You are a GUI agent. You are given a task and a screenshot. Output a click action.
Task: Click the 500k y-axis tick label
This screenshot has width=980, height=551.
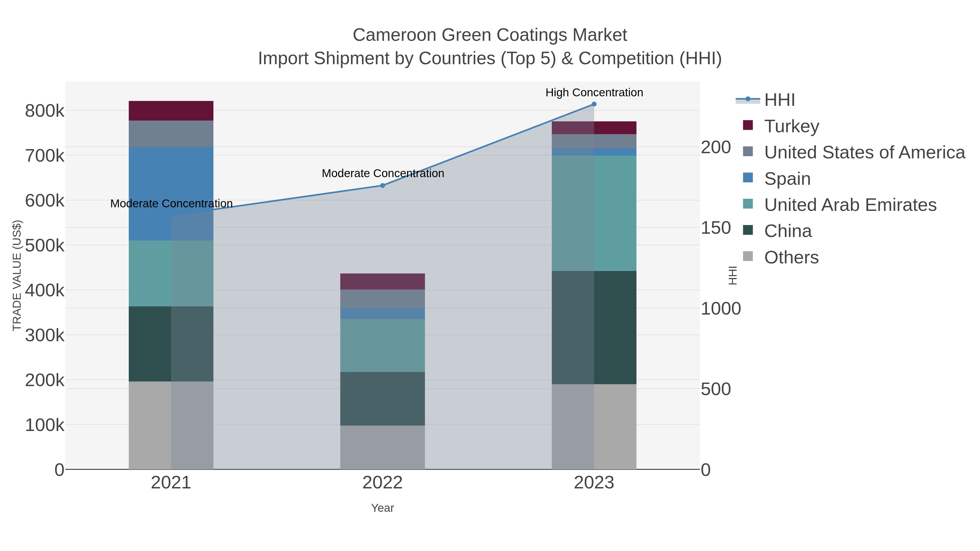pos(45,246)
